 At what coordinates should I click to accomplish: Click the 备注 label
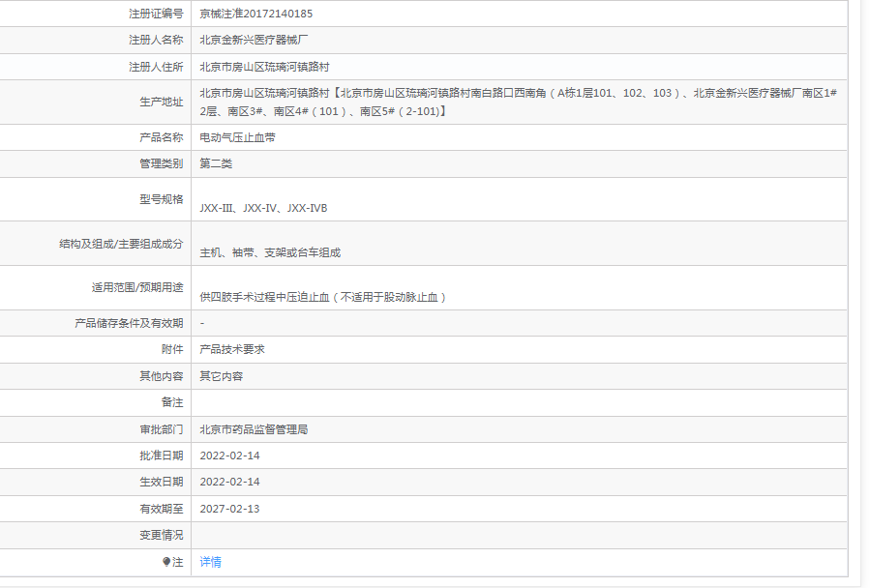[x=172, y=402]
